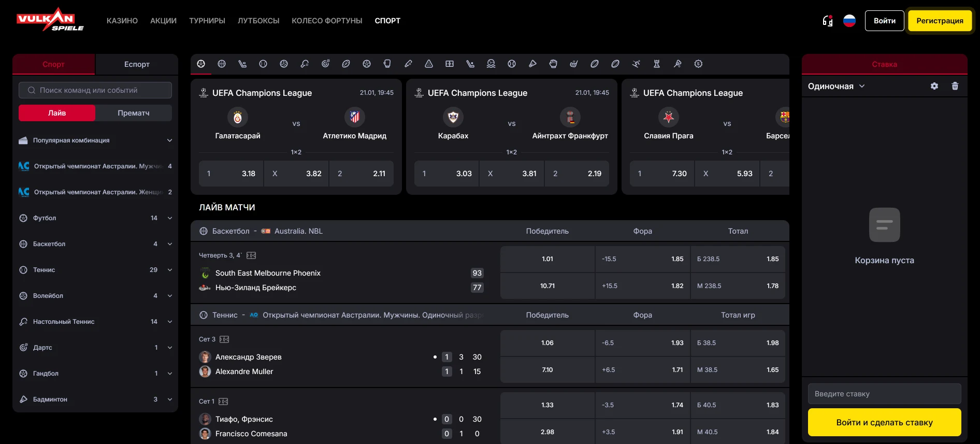Click the chess rook icon in sports toolbar
980x444 pixels.
[657, 64]
